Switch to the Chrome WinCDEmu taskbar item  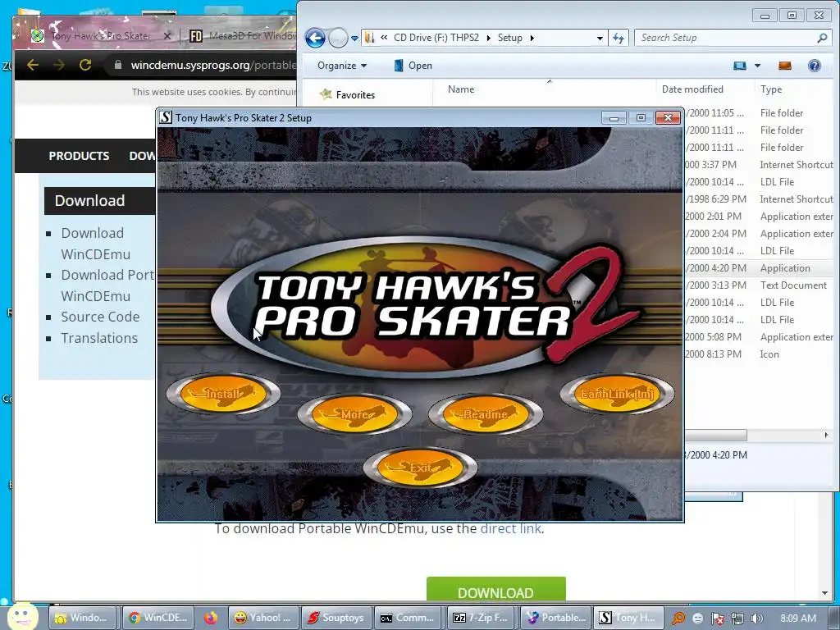(x=157, y=618)
